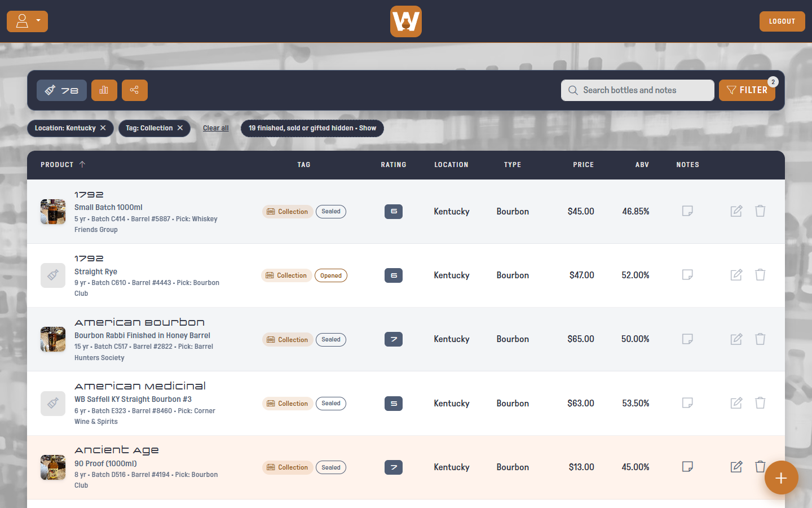Open notes for 1792 Straight Rye
The width and height of the screenshot is (812, 508).
click(x=687, y=275)
